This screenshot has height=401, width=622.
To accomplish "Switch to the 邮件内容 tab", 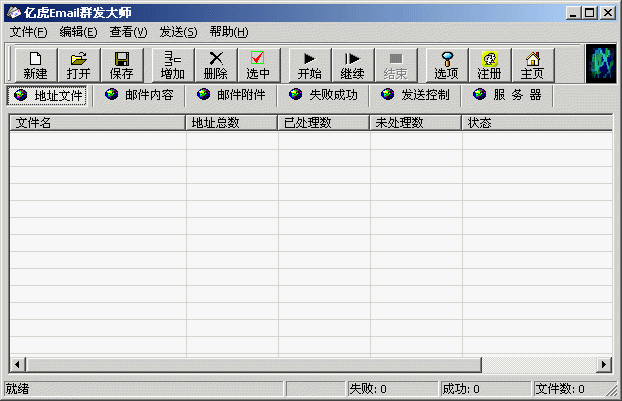I will (139, 95).
